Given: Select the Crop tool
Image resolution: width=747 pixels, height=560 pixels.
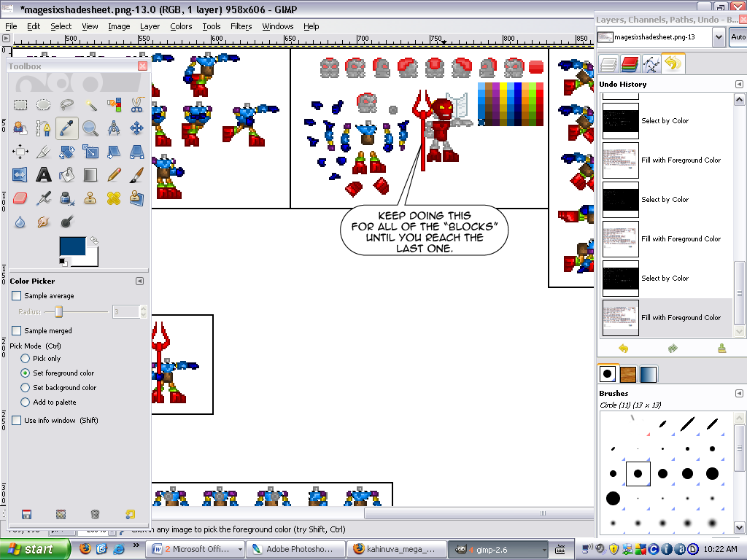Looking at the screenshot, I should (43, 152).
